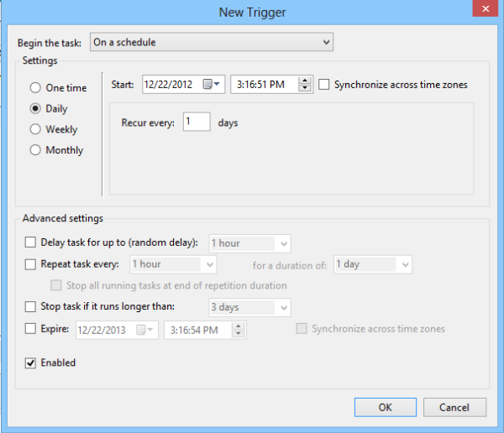Open the Begin the task dropdown

point(212,42)
